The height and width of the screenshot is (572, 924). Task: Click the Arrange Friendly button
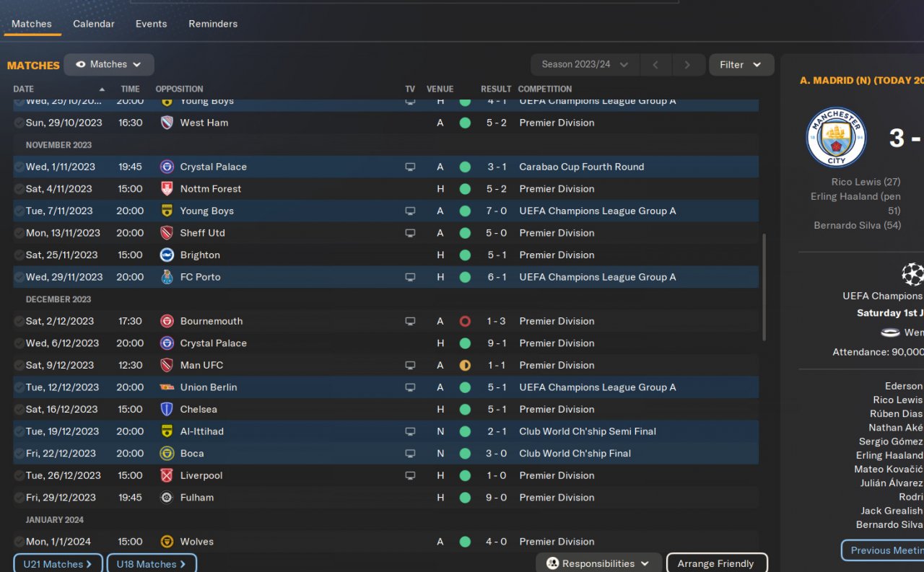[x=716, y=563]
